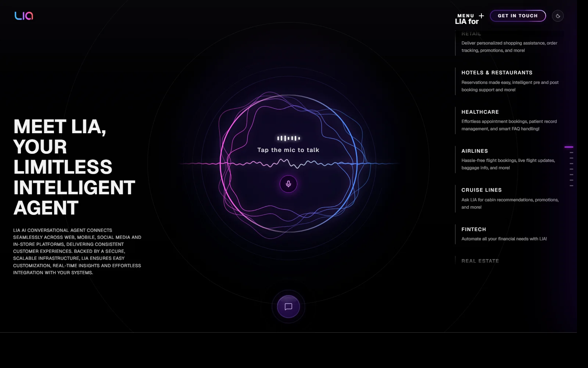The height and width of the screenshot is (368, 588).
Task: Click 'Automate all your financial needs' text
Action: [x=504, y=239]
